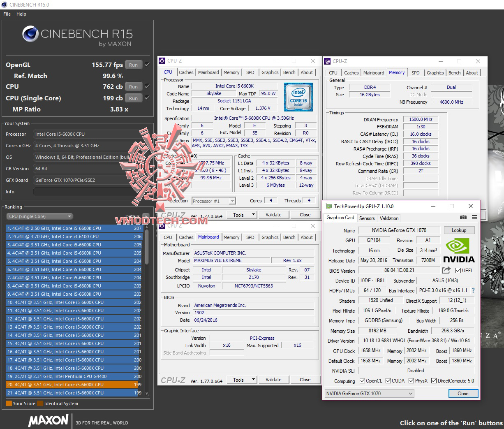
Task: Toggle the UEFI checkbox in GPU-Z
Action: pos(458,270)
